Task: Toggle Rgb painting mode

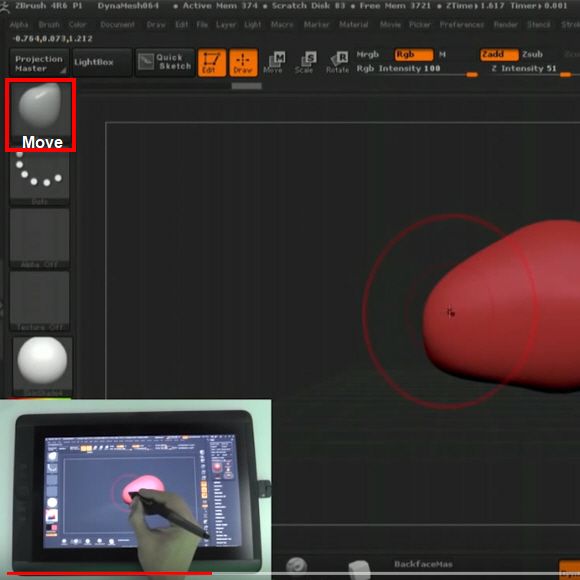Action: [x=414, y=54]
